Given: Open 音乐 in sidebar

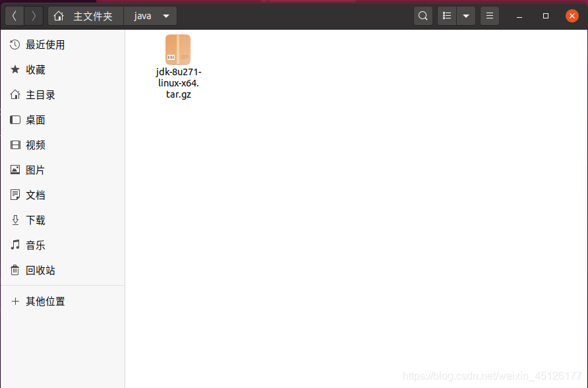Looking at the screenshot, I should 63,245.
